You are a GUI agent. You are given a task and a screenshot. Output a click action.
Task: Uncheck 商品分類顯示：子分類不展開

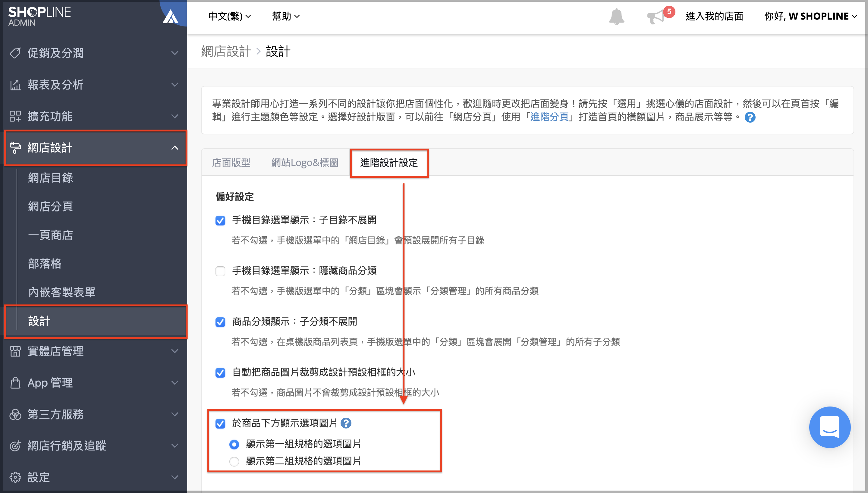[x=220, y=322]
